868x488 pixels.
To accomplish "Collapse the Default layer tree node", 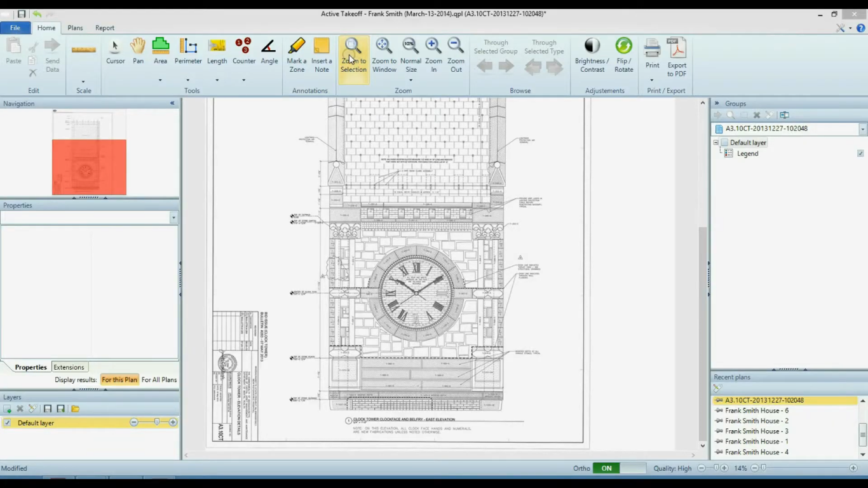I will [716, 143].
